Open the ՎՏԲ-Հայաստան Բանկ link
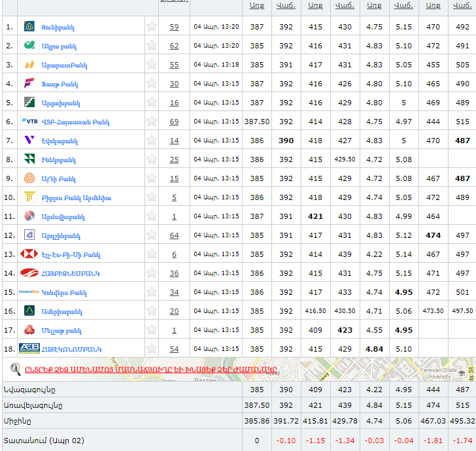476x451 pixels. coord(75,122)
